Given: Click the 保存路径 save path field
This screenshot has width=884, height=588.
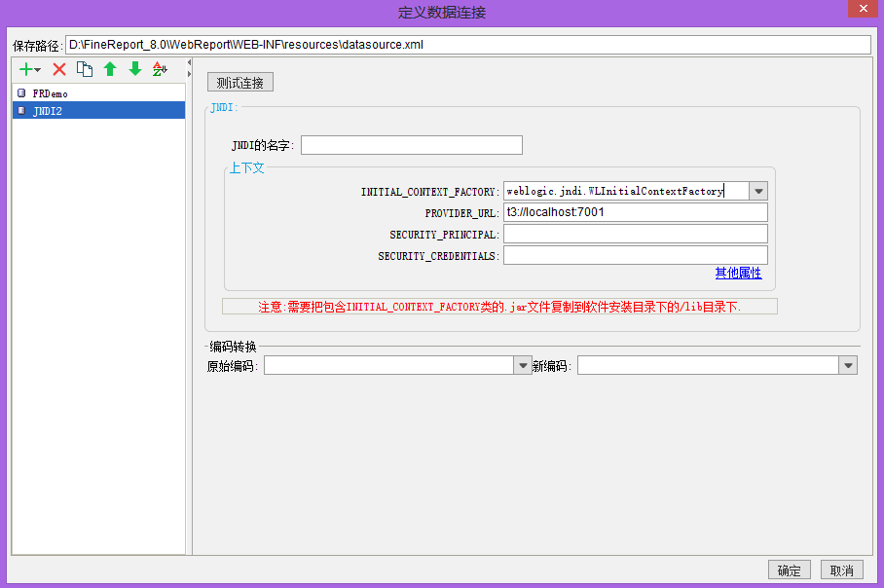Looking at the screenshot, I should [x=468, y=45].
